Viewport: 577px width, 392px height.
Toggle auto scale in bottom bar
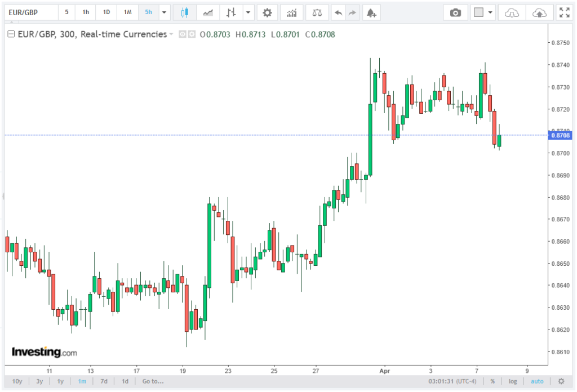[537, 381]
